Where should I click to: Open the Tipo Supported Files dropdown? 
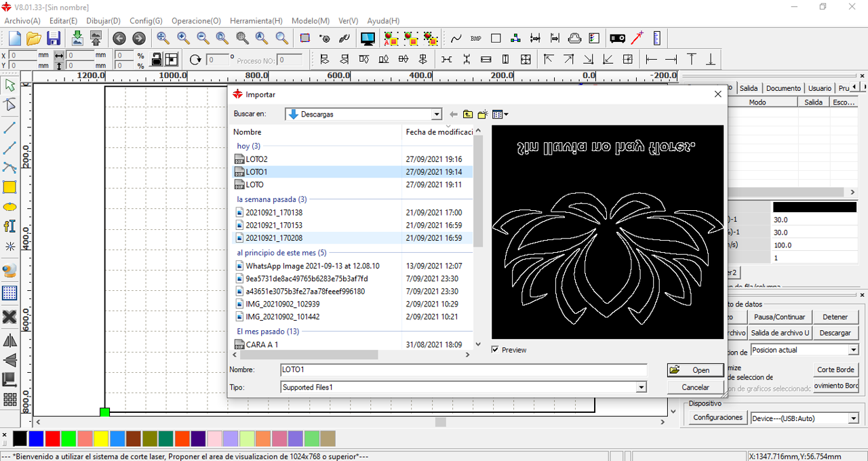[641, 387]
